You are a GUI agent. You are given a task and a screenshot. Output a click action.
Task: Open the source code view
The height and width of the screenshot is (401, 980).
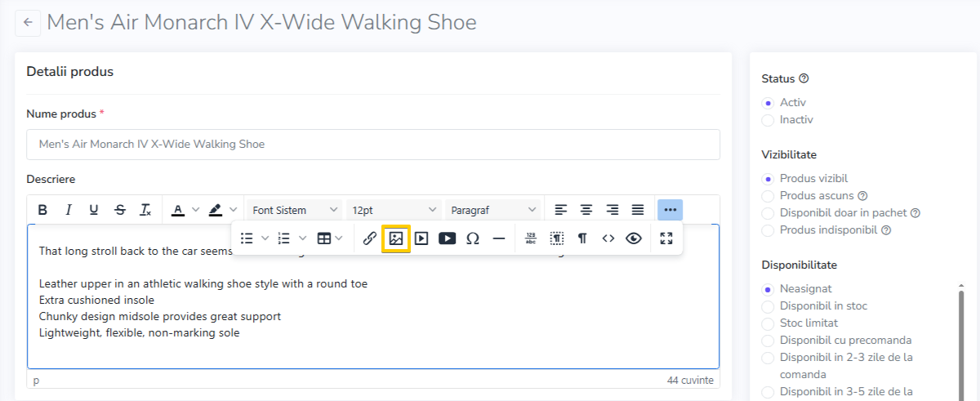(608, 238)
